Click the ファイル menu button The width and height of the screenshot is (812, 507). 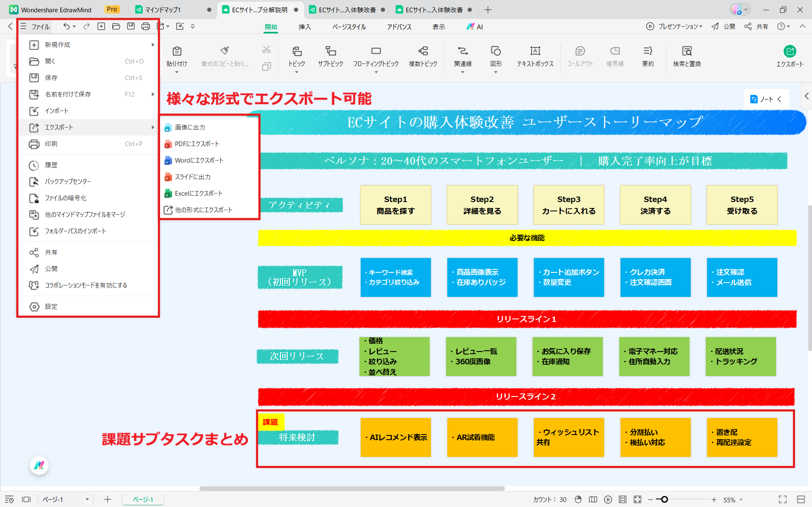point(36,26)
